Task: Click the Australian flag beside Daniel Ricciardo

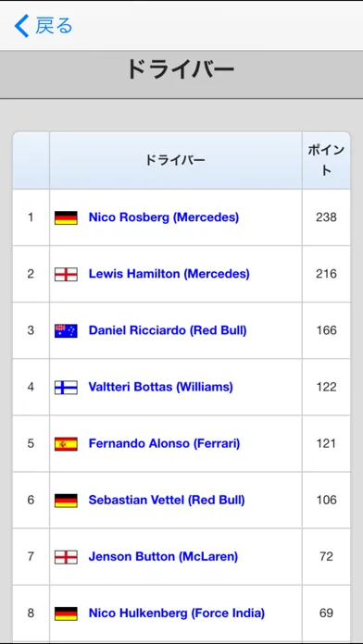Action: click(66, 331)
